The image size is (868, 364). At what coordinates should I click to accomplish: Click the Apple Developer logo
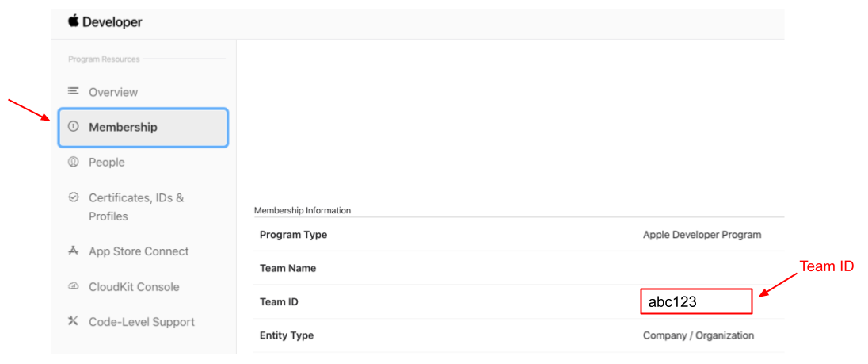73,21
